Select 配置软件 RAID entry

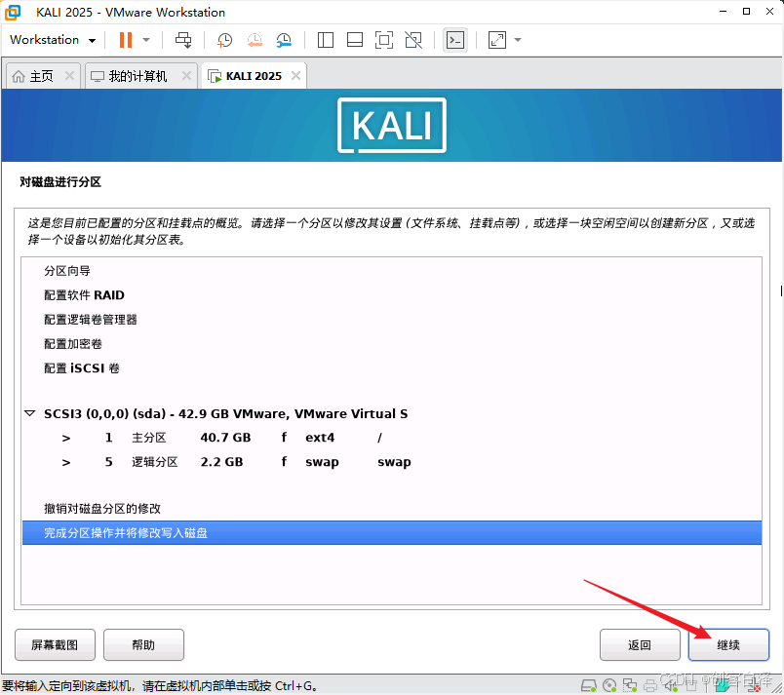point(84,295)
